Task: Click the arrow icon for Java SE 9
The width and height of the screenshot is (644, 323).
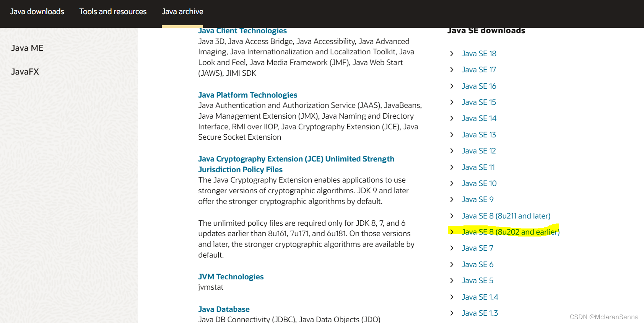Action: [x=452, y=199]
